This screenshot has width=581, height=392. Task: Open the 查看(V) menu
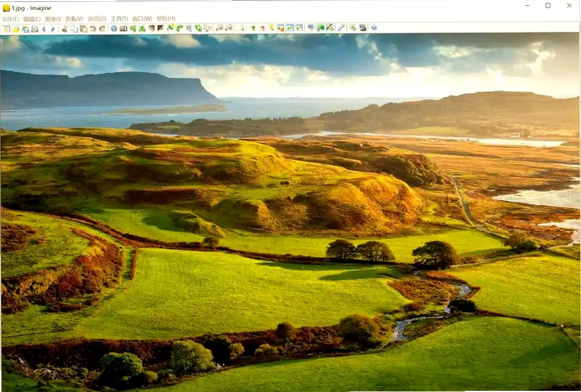point(74,19)
